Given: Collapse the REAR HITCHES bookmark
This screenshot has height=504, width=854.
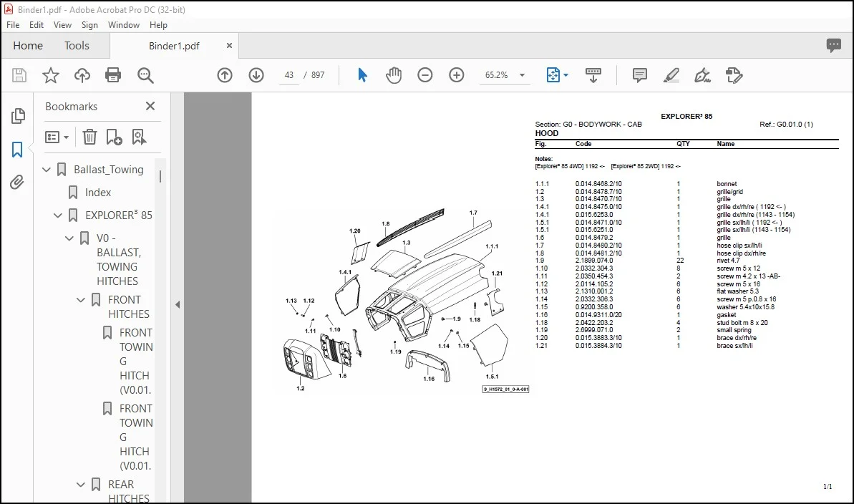Looking at the screenshot, I should click(x=81, y=485).
